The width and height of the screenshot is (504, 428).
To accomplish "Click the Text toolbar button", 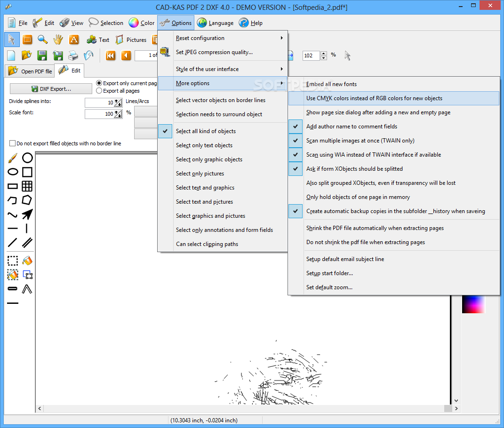I will 98,40.
